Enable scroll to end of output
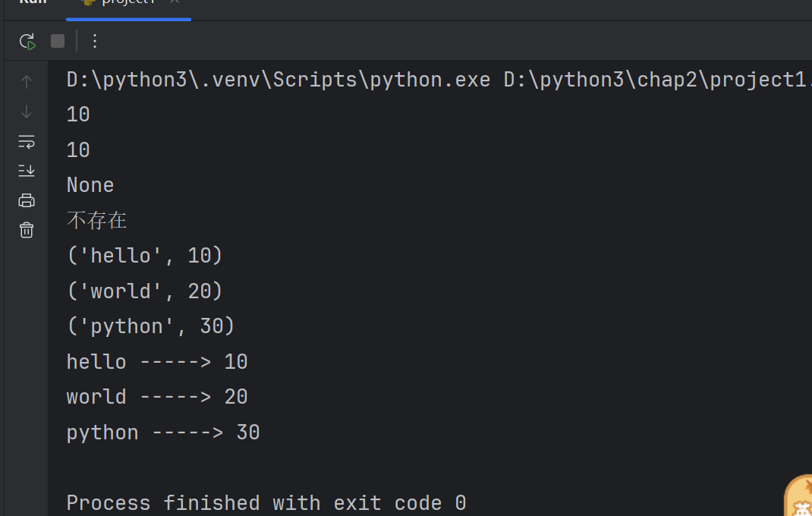The height and width of the screenshot is (516, 812). (x=27, y=171)
